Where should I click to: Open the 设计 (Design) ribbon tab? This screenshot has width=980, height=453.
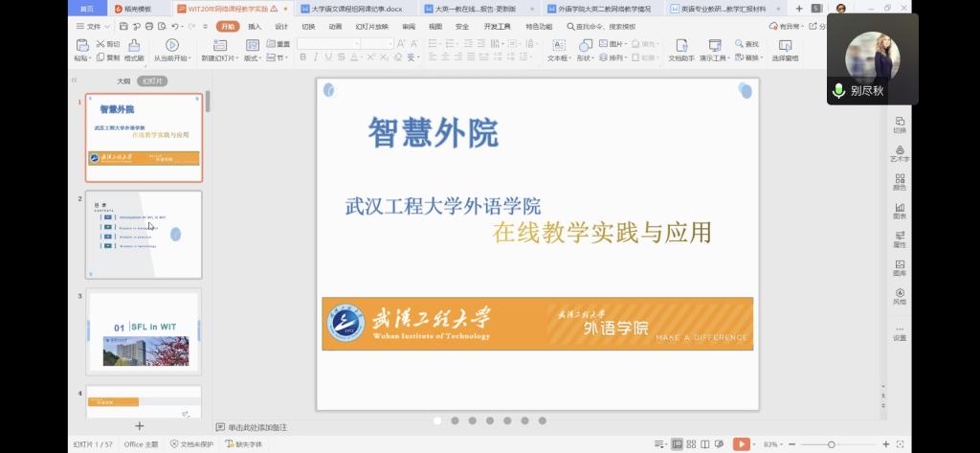click(x=282, y=26)
